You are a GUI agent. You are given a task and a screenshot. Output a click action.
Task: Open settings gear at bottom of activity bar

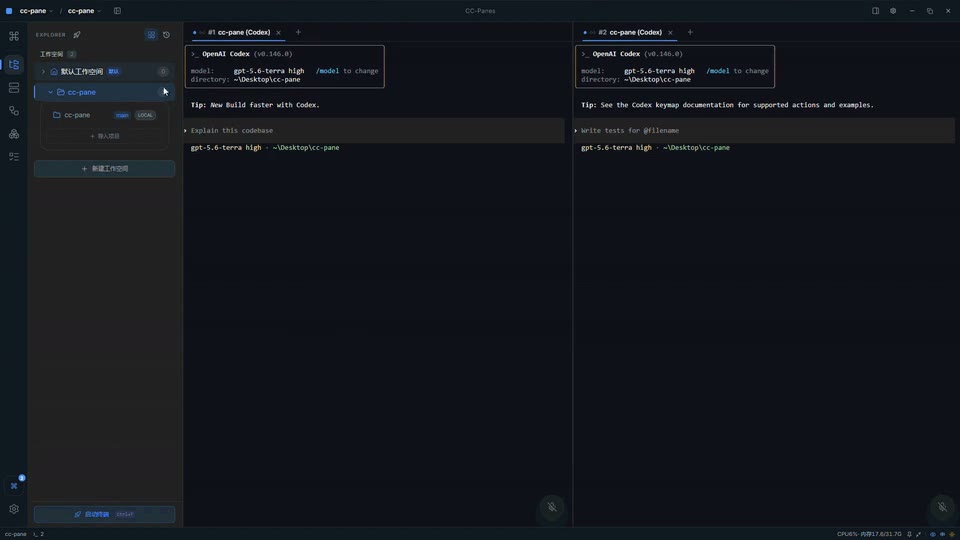(13, 509)
